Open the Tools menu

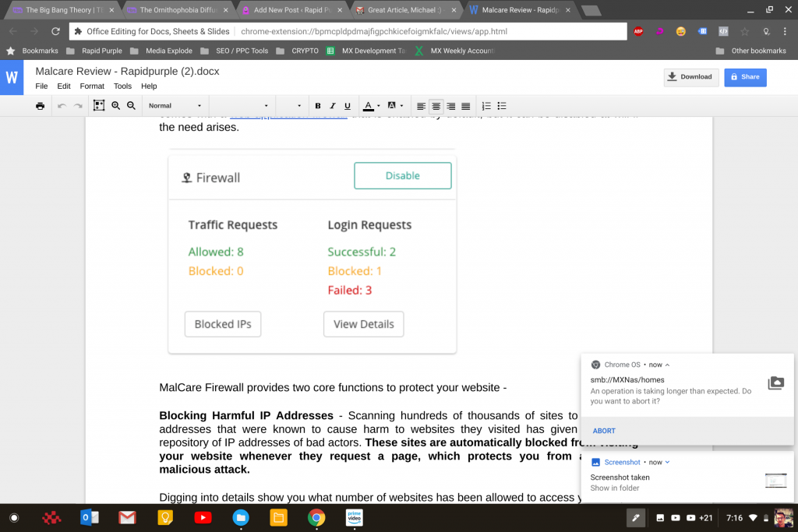tap(122, 86)
